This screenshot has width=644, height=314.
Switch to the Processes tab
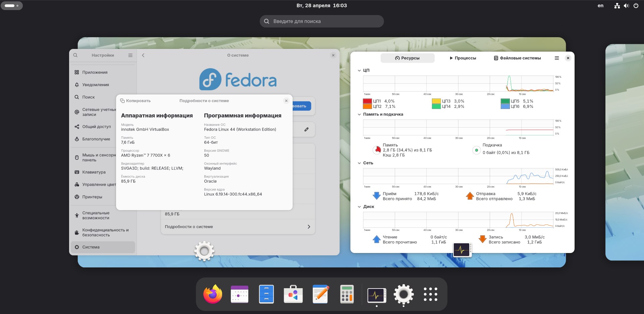(x=463, y=58)
